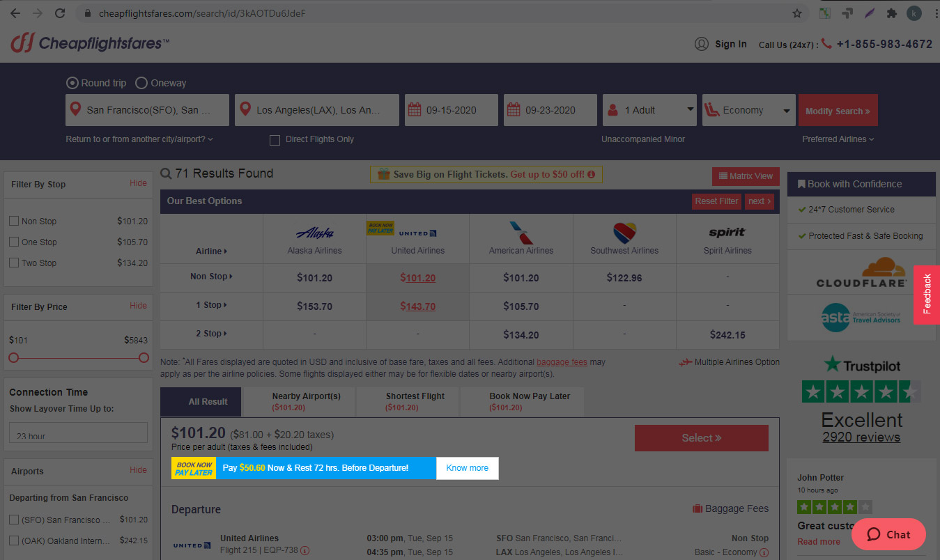Open the baggage fees link in note

[x=562, y=362]
